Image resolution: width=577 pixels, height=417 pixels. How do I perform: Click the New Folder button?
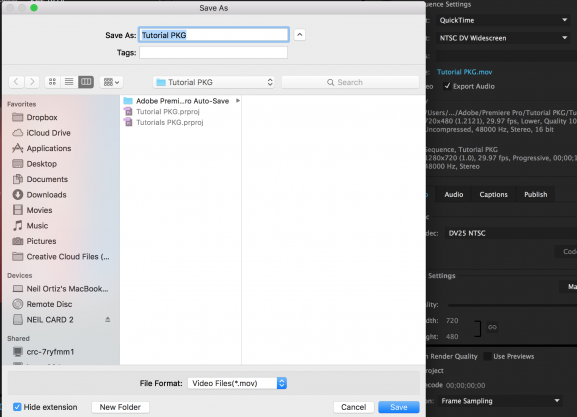pos(120,407)
